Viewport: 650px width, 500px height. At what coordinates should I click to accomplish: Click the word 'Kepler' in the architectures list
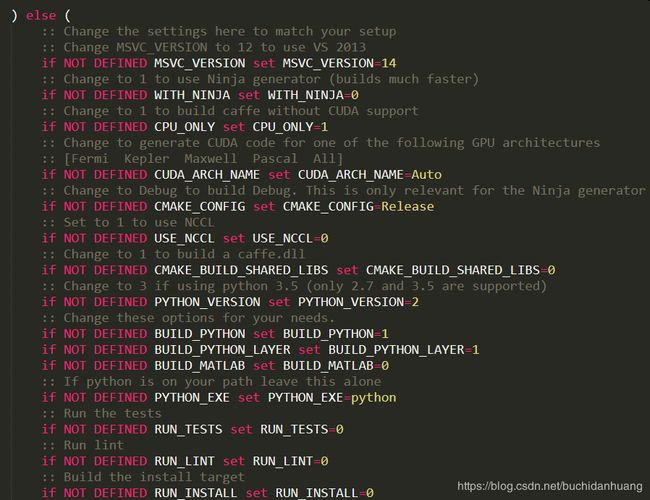[x=146, y=159]
